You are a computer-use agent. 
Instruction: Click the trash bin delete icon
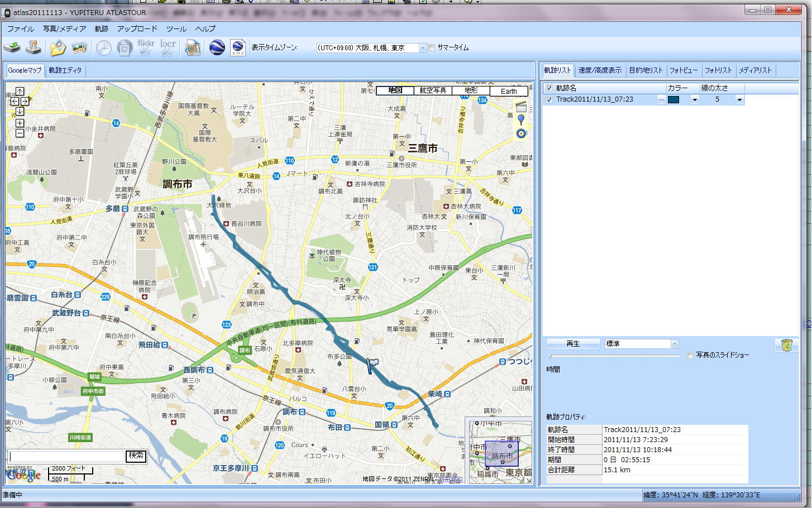pos(786,345)
